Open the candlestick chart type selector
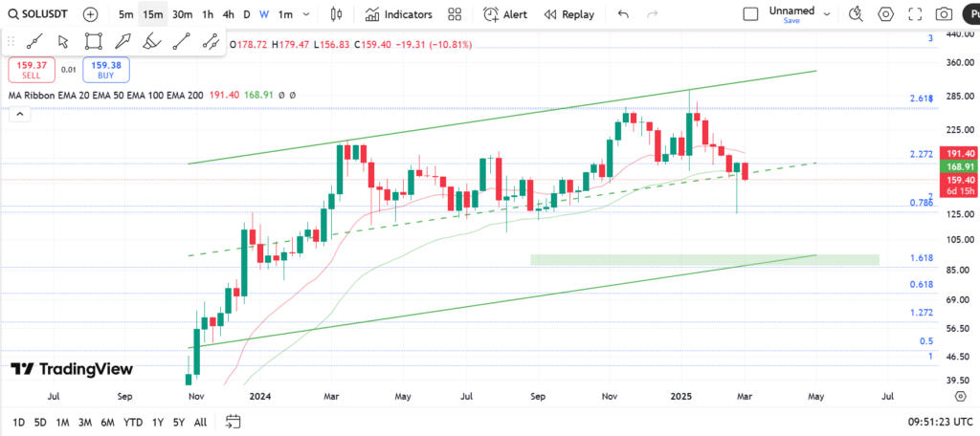Viewport: 980px width, 436px height. (x=336, y=14)
